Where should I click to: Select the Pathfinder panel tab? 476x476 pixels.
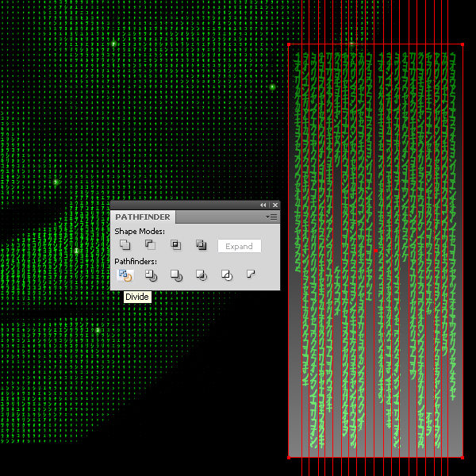(143, 217)
